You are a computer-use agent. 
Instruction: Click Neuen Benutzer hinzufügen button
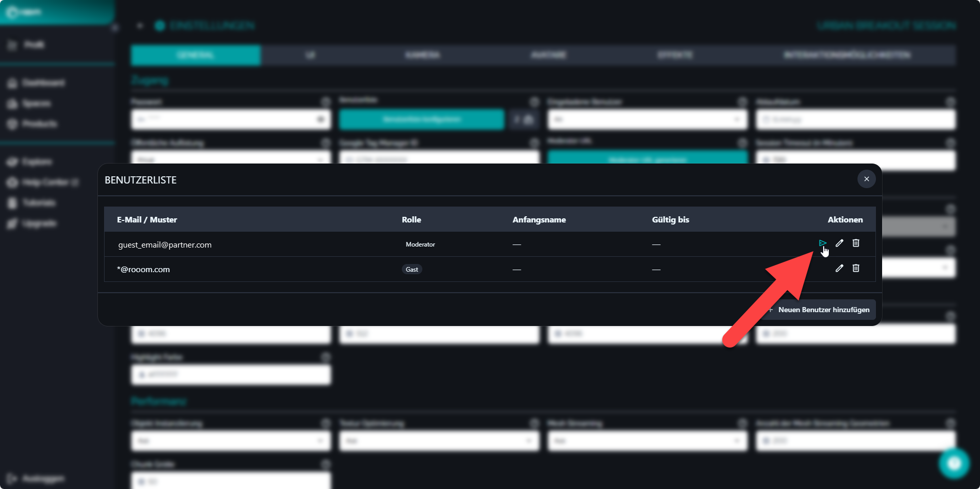click(819, 310)
